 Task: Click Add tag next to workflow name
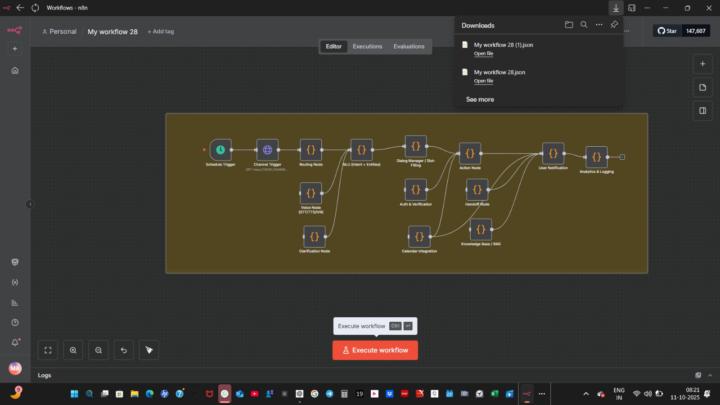tap(160, 31)
